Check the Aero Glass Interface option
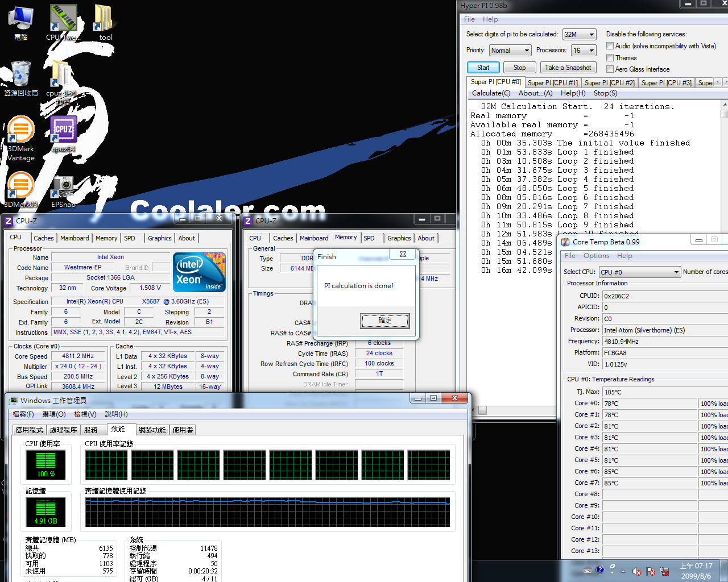 [x=610, y=69]
